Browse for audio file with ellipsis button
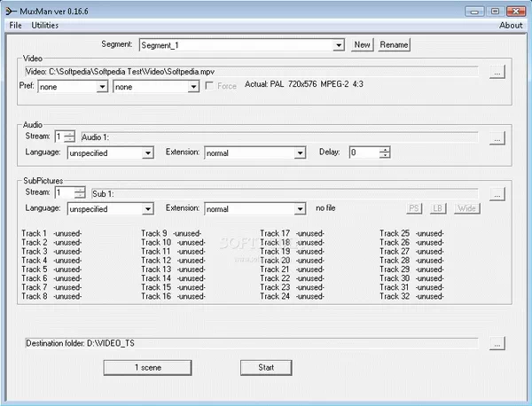532x406 pixels. (497, 137)
